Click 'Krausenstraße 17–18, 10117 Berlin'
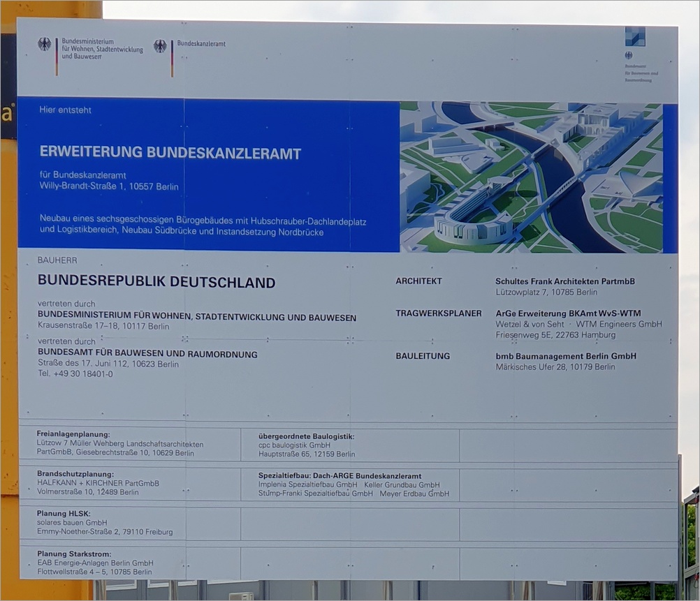The height and width of the screenshot is (601, 700). click(103, 326)
